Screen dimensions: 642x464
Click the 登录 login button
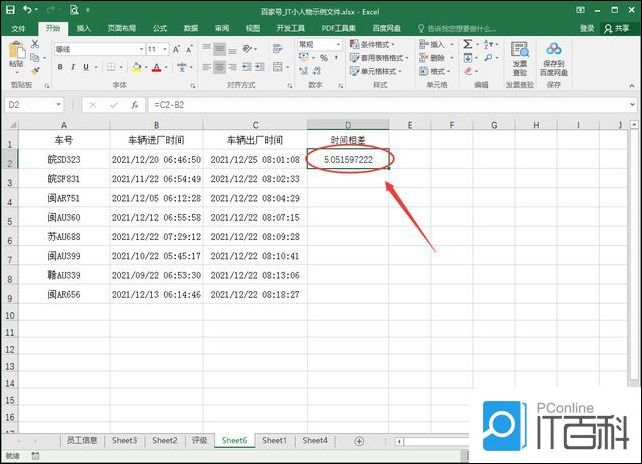coord(587,28)
